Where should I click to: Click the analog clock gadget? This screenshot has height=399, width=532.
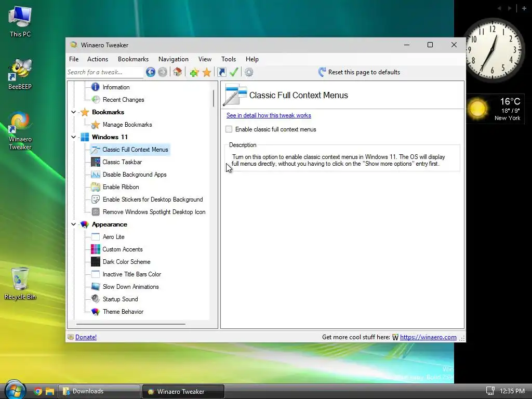(494, 50)
